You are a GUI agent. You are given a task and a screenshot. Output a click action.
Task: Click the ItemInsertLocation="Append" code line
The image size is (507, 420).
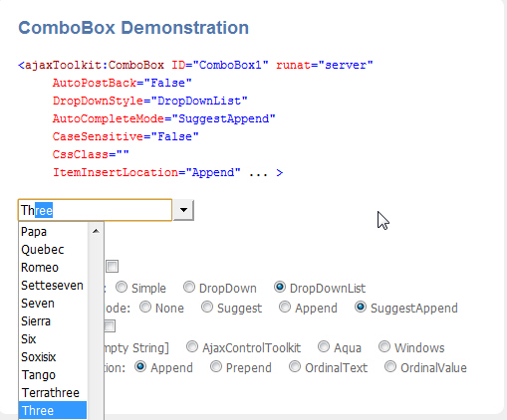pos(167,172)
